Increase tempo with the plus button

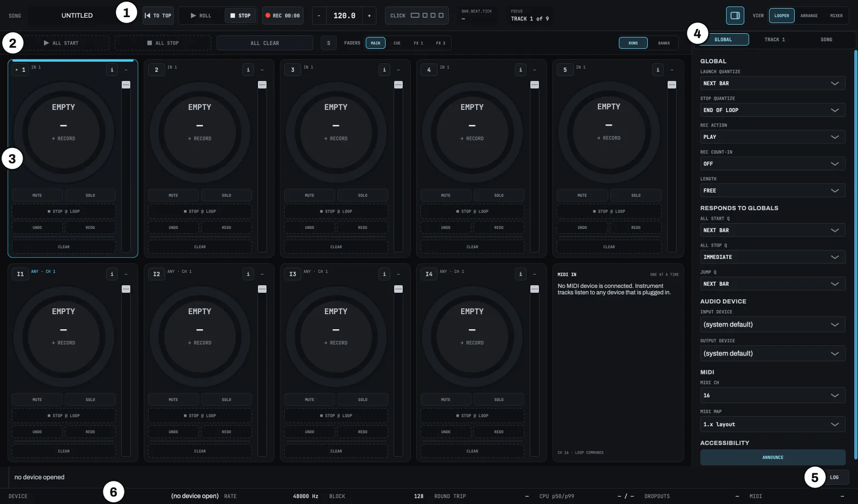pyautogui.click(x=369, y=16)
